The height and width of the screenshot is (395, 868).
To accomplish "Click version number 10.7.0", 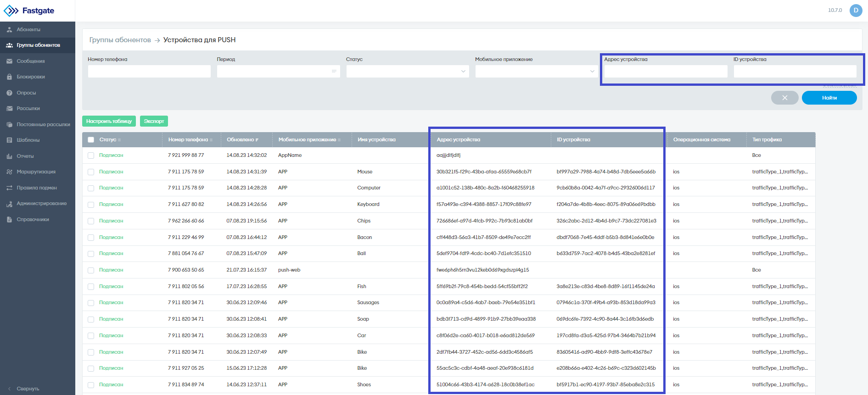I will (835, 10).
